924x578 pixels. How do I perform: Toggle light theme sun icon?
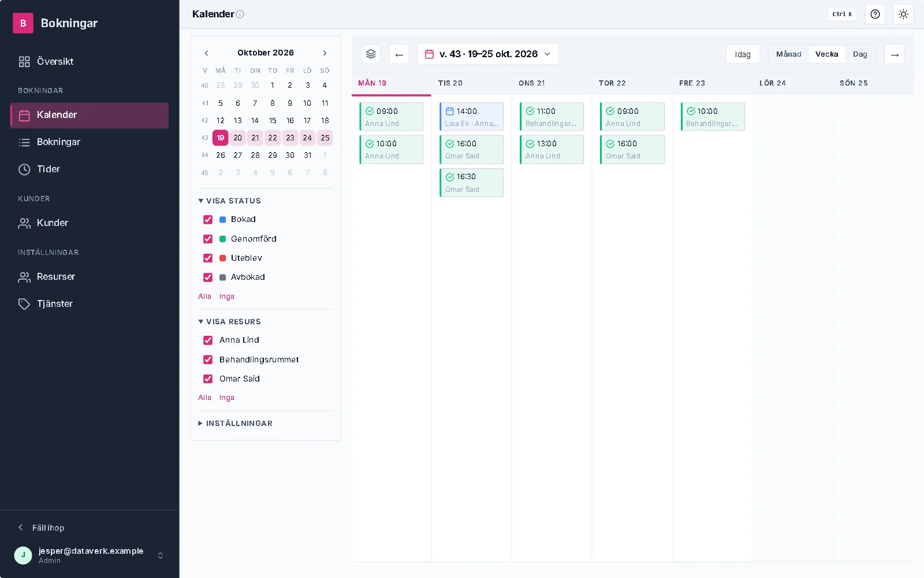(903, 14)
